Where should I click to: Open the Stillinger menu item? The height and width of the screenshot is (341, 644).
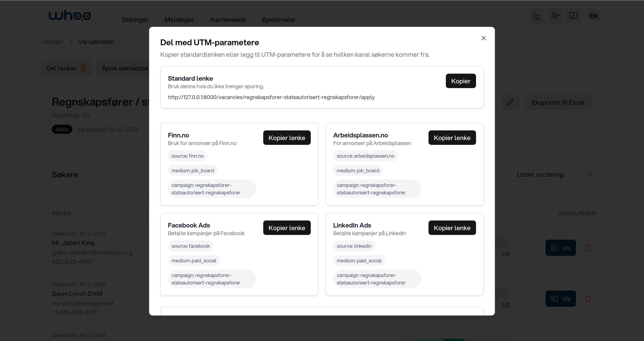pyautogui.click(x=135, y=20)
